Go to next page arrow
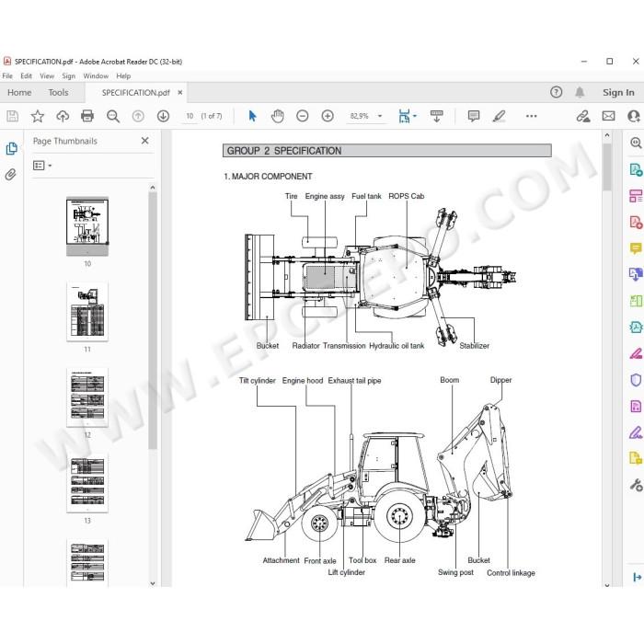 pyautogui.click(x=163, y=116)
